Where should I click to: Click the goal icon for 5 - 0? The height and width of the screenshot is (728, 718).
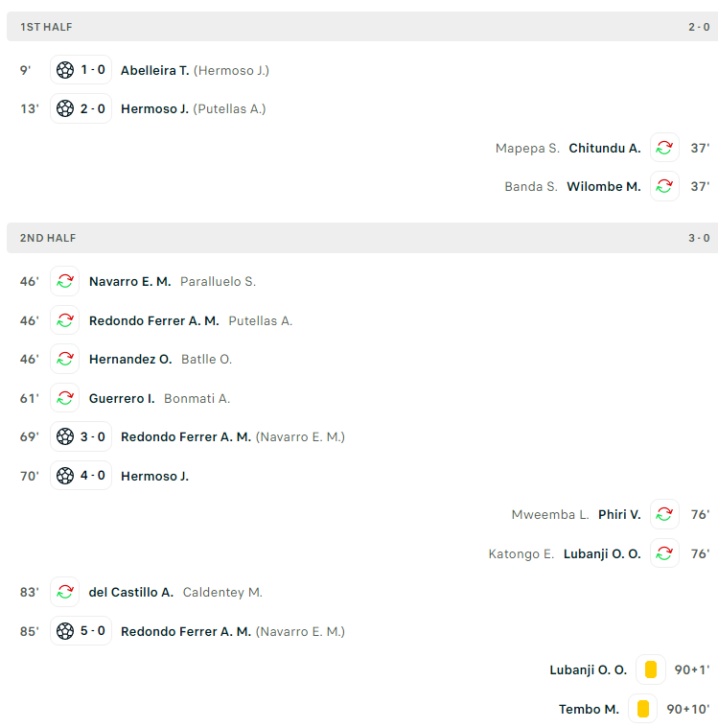coord(65,631)
